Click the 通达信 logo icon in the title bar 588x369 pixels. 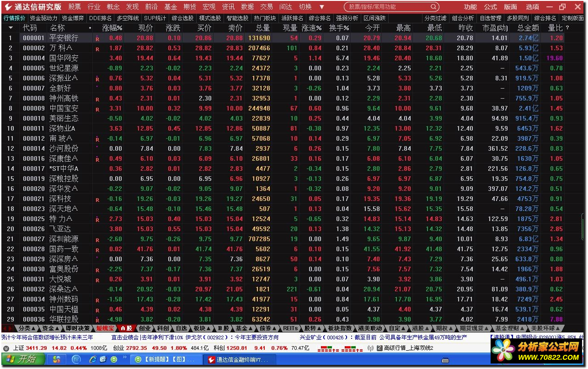[x=8, y=7]
